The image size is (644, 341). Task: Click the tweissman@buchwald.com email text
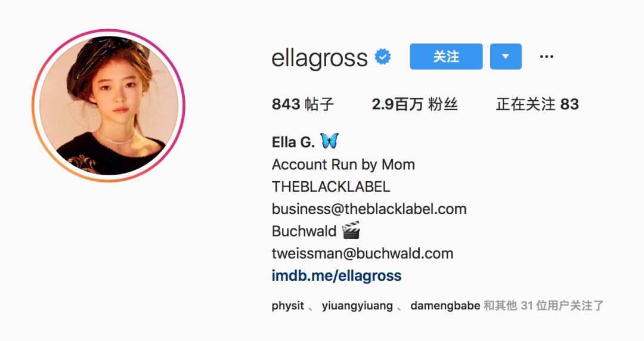363,253
